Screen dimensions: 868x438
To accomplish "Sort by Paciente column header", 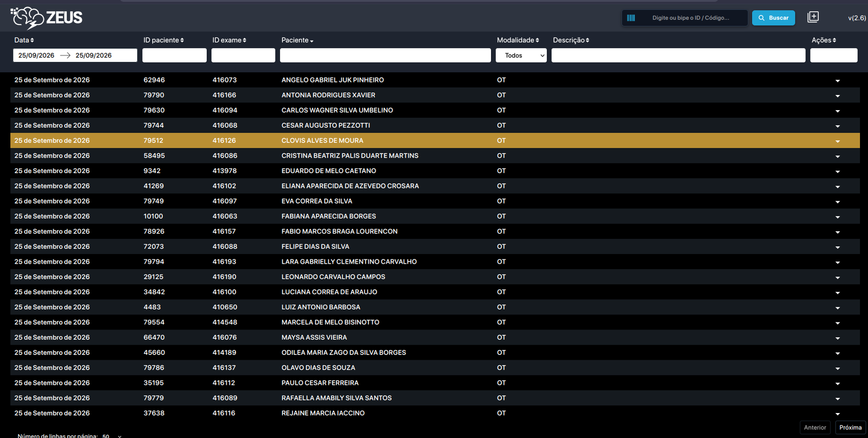I will (297, 40).
